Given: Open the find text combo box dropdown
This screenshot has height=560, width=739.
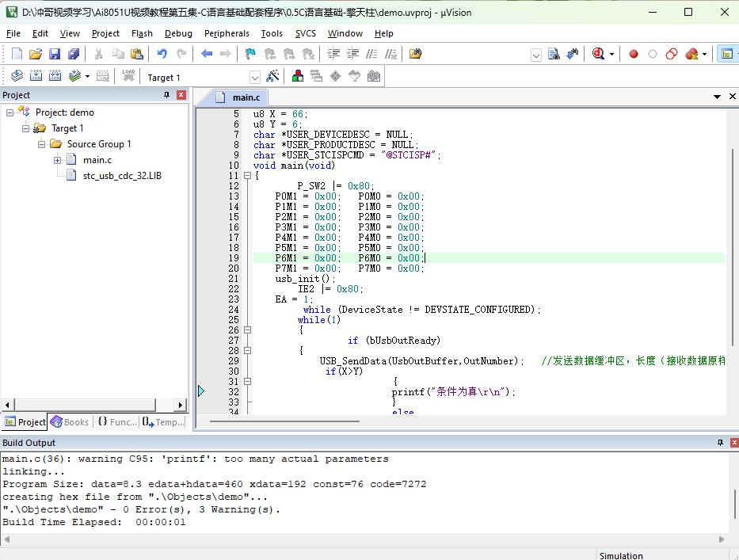Looking at the screenshot, I should (x=536, y=55).
